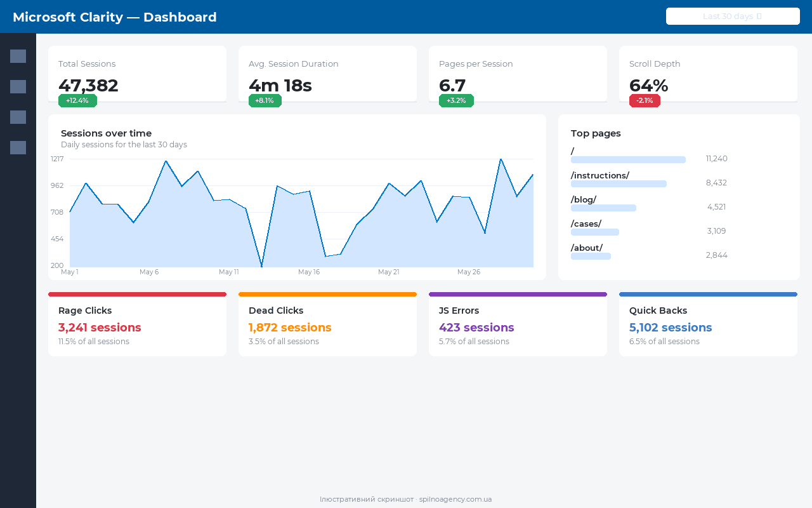The height and width of the screenshot is (508, 812).
Task: Click the 3.5% of all sessions text
Action: tap(284, 342)
